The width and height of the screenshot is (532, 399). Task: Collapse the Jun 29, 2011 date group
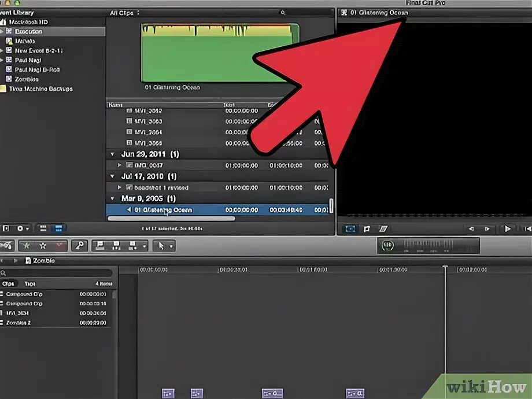tap(113, 154)
